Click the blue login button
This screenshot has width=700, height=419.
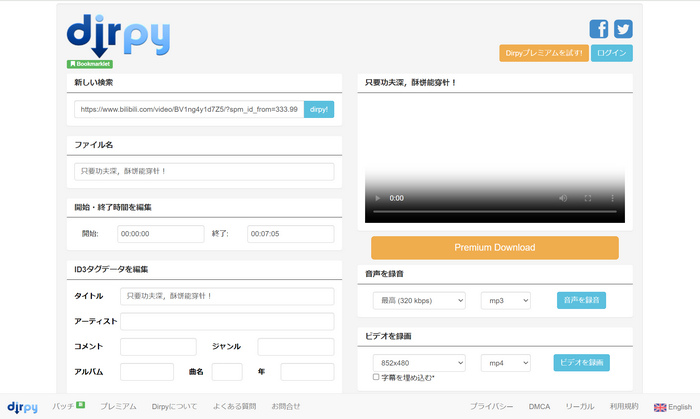pyautogui.click(x=612, y=53)
